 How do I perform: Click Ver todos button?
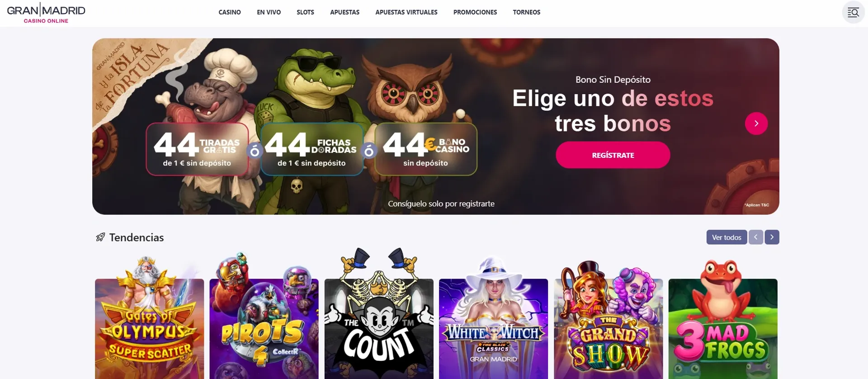tap(726, 237)
